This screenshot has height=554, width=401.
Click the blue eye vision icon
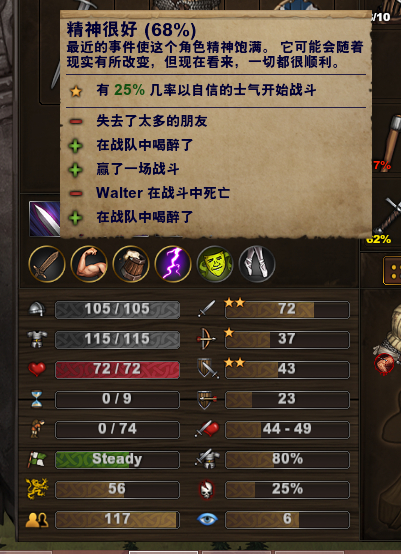click(x=207, y=519)
